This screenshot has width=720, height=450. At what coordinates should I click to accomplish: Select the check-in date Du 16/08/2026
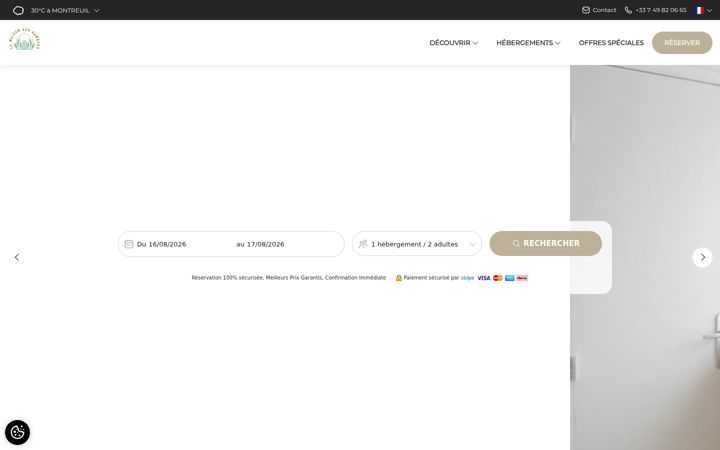[x=162, y=244]
